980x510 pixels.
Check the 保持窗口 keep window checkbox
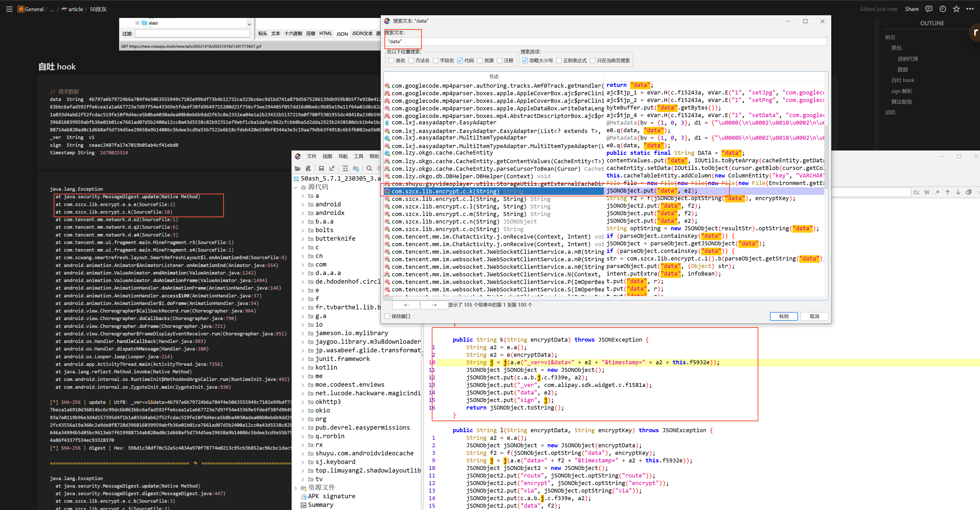(387, 316)
